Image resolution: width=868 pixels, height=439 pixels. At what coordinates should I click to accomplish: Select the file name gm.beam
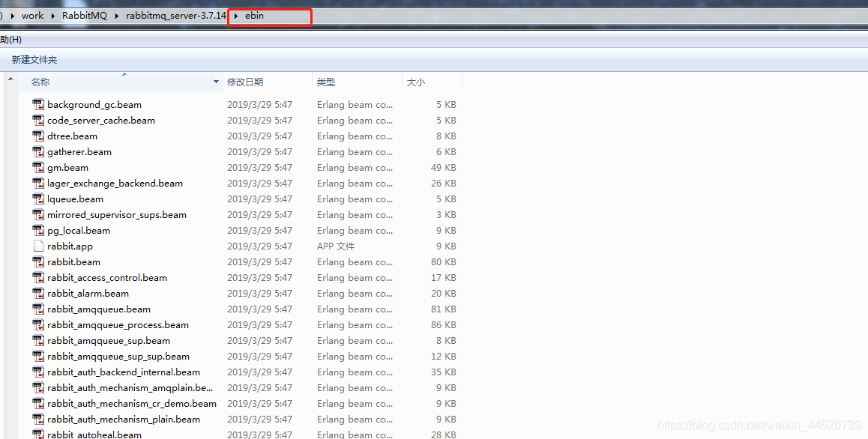tap(68, 167)
